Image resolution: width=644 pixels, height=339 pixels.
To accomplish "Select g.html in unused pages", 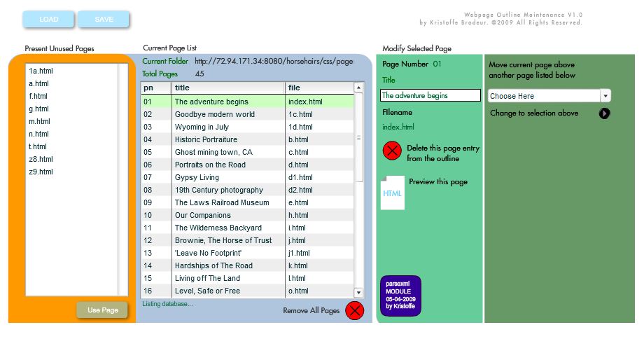I will pyautogui.click(x=38, y=109).
